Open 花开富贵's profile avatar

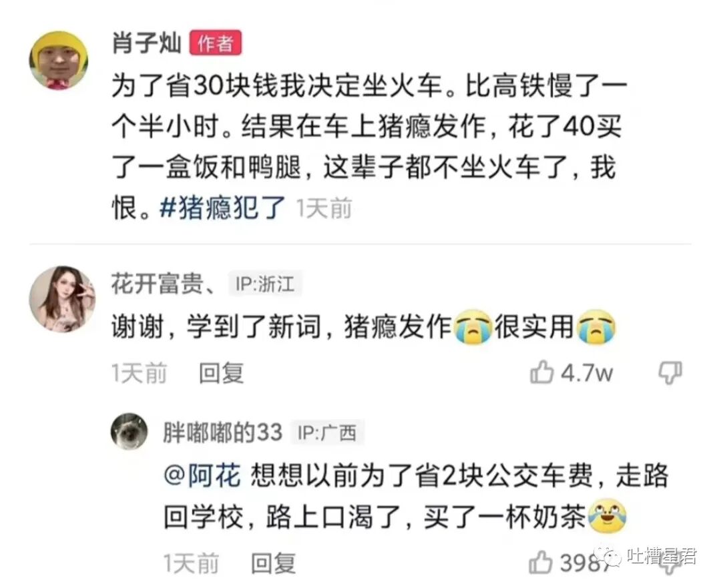[62, 299]
